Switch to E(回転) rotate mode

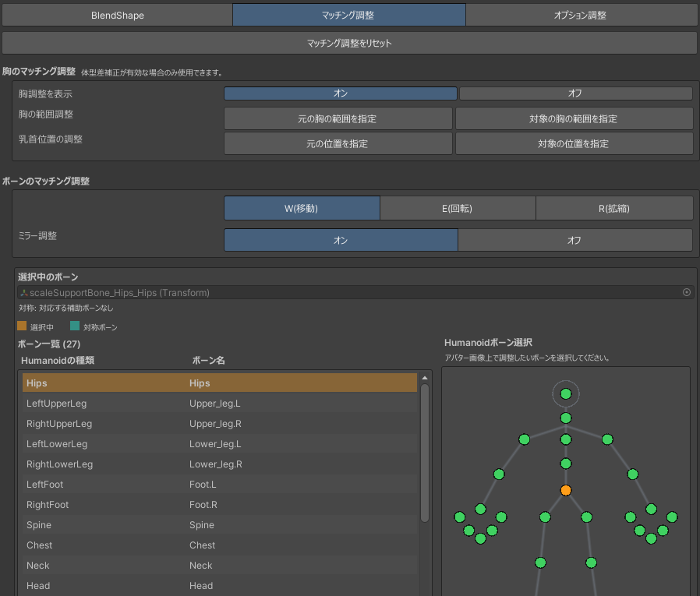[458, 208]
